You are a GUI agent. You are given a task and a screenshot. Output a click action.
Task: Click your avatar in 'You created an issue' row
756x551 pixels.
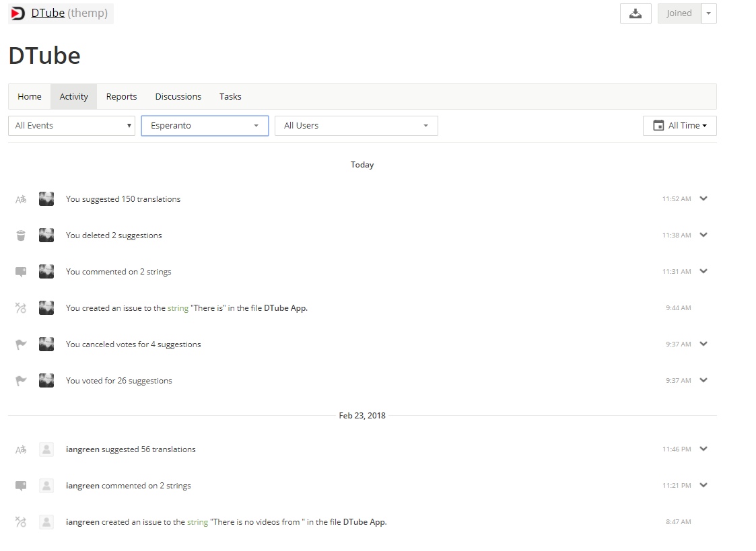click(x=46, y=307)
